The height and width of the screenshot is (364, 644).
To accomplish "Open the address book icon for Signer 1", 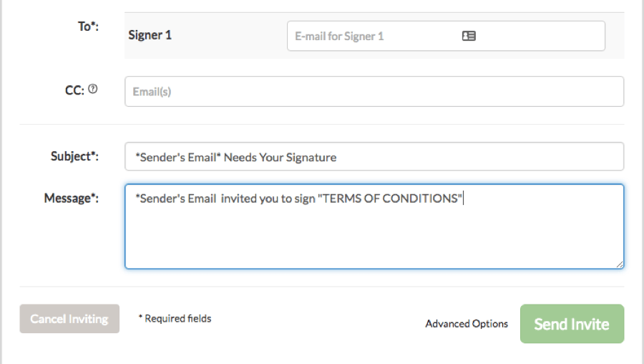I will pyautogui.click(x=469, y=36).
